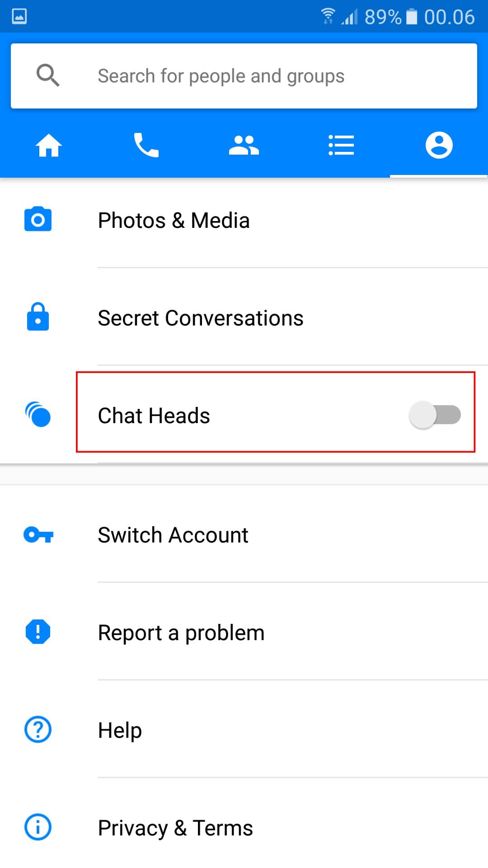The height and width of the screenshot is (868, 488).
Task: Open the People groups tab
Action: 244,146
